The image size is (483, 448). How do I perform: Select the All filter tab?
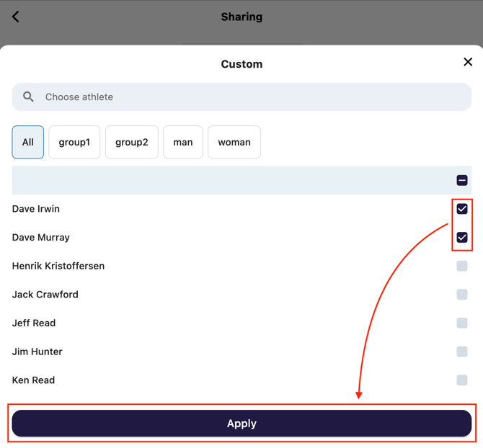click(28, 142)
